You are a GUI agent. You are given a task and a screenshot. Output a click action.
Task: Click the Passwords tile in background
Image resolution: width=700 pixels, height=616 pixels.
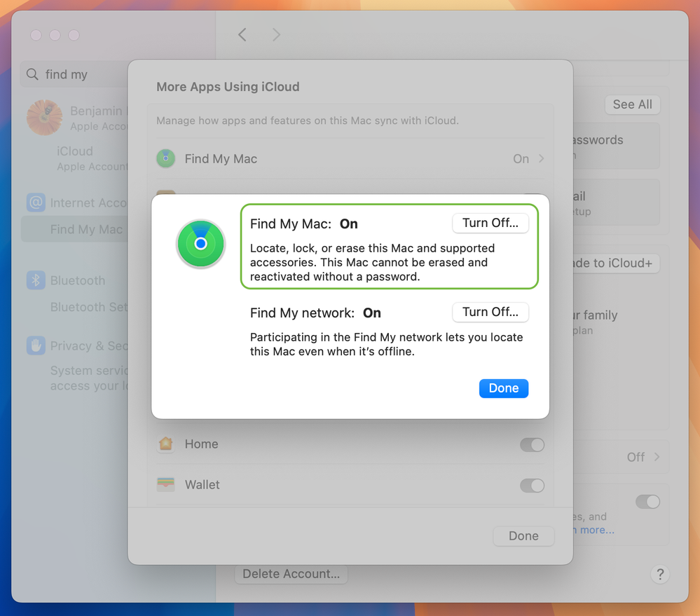(x=616, y=146)
